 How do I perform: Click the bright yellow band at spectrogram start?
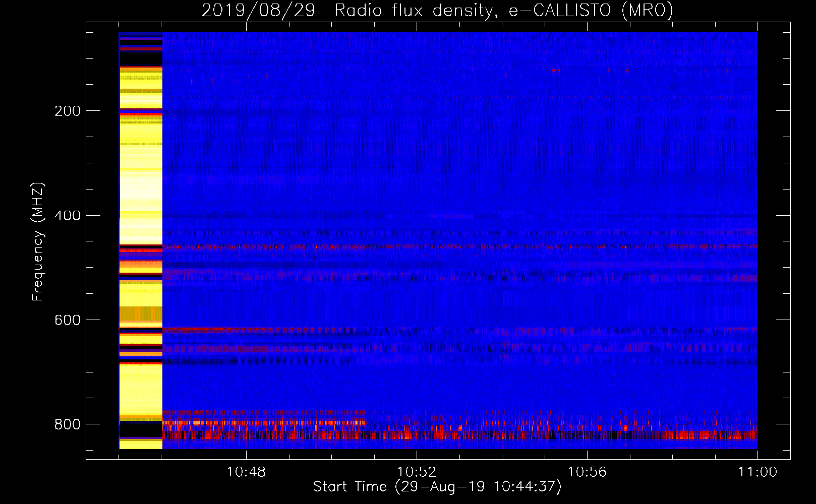click(141, 240)
